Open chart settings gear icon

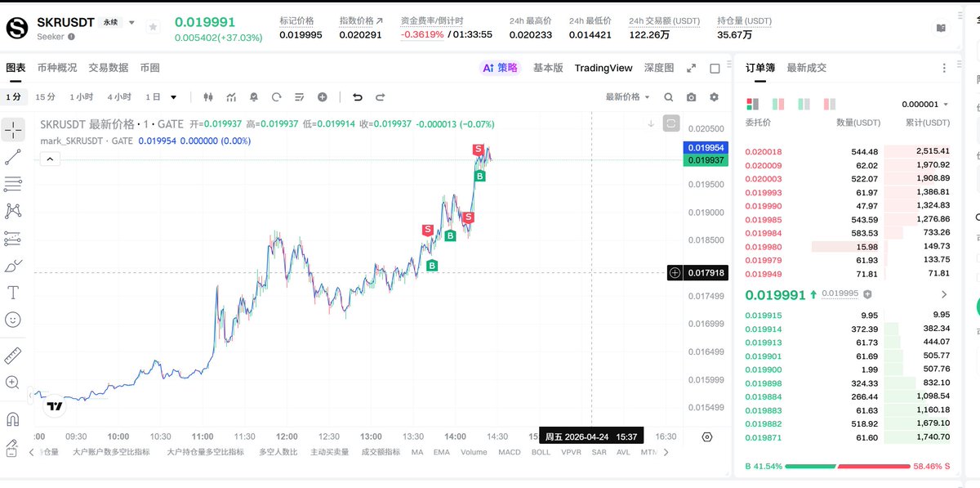(715, 96)
